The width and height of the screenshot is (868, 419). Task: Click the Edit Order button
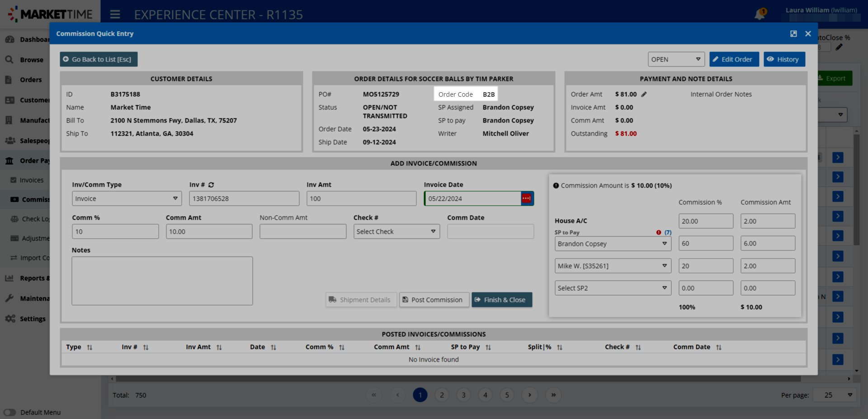coord(734,59)
